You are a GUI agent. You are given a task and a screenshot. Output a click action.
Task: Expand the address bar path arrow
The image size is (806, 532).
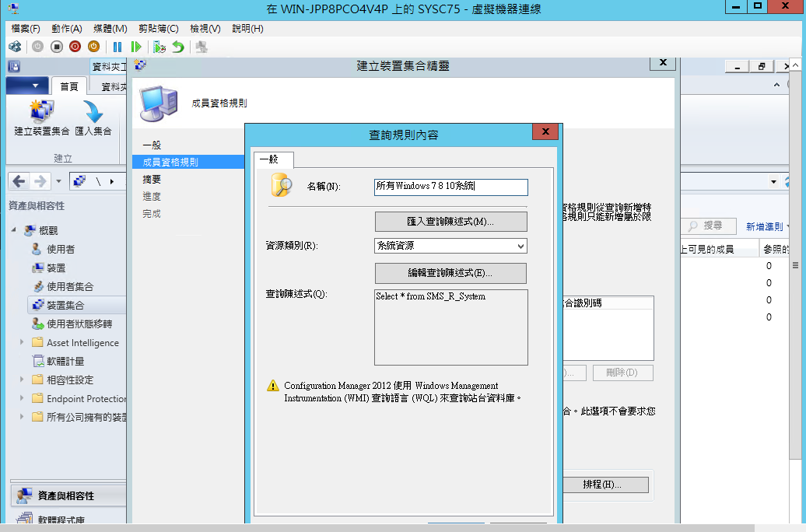point(112,181)
